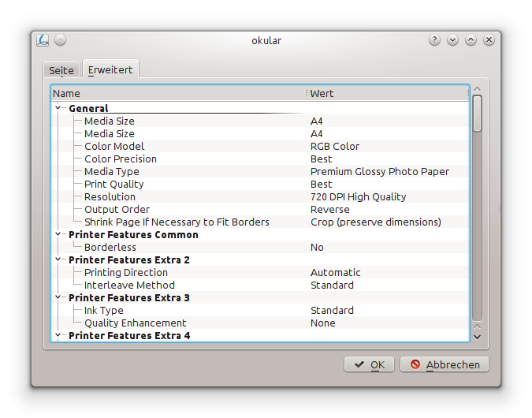Collapse the Printer Features Extra 2 group
Image resolution: width=532 pixels, height=418 pixels.
click(58, 259)
